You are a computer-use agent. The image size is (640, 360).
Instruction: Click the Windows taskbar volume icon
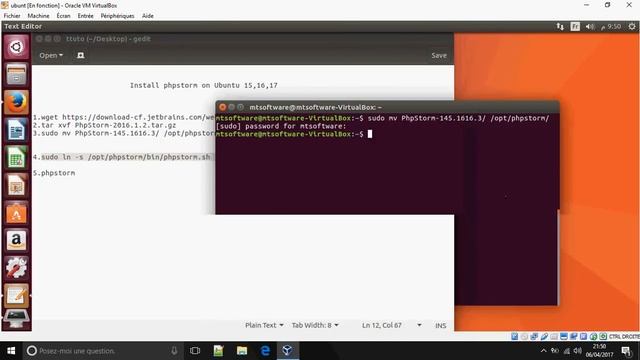pyautogui.click(x=578, y=351)
